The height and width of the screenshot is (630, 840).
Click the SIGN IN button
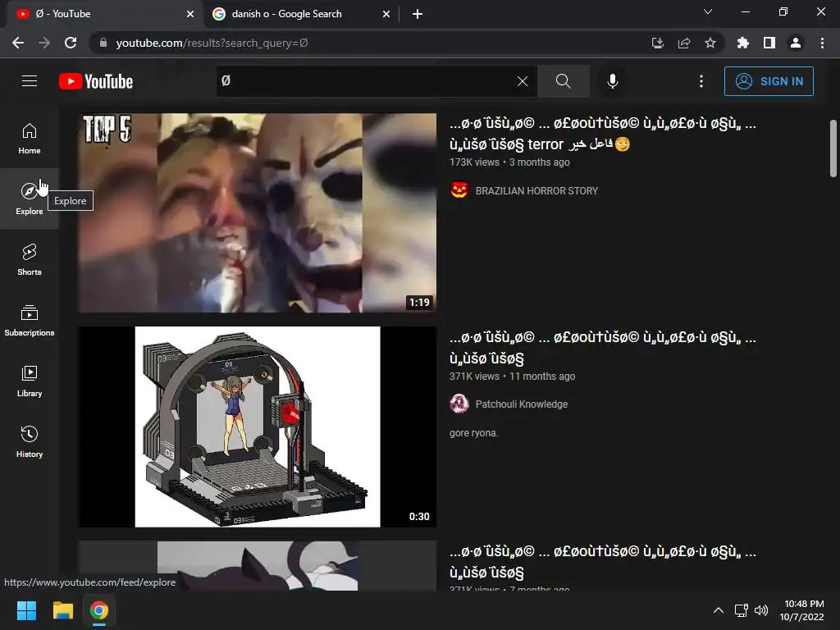click(769, 81)
